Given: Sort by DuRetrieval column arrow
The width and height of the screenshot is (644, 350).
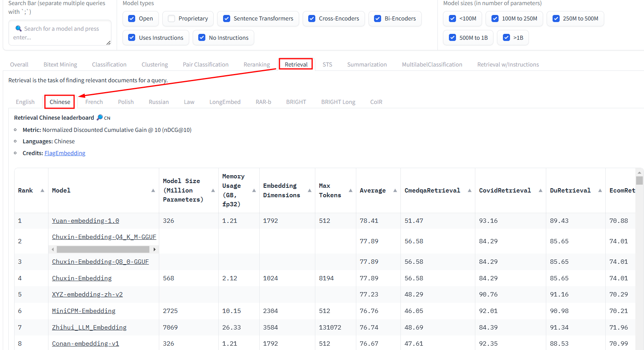Looking at the screenshot, I should point(600,191).
